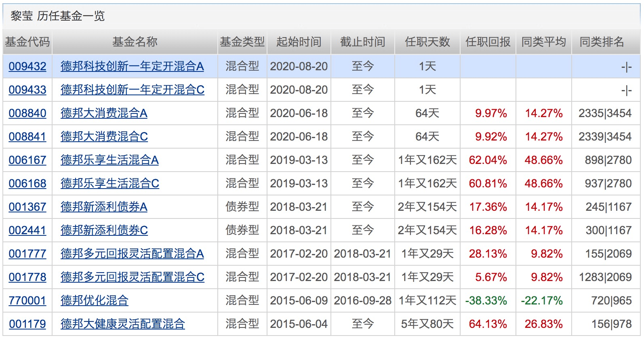Open fund code link 001179
The image size is (644, 340).
[27, 324]
